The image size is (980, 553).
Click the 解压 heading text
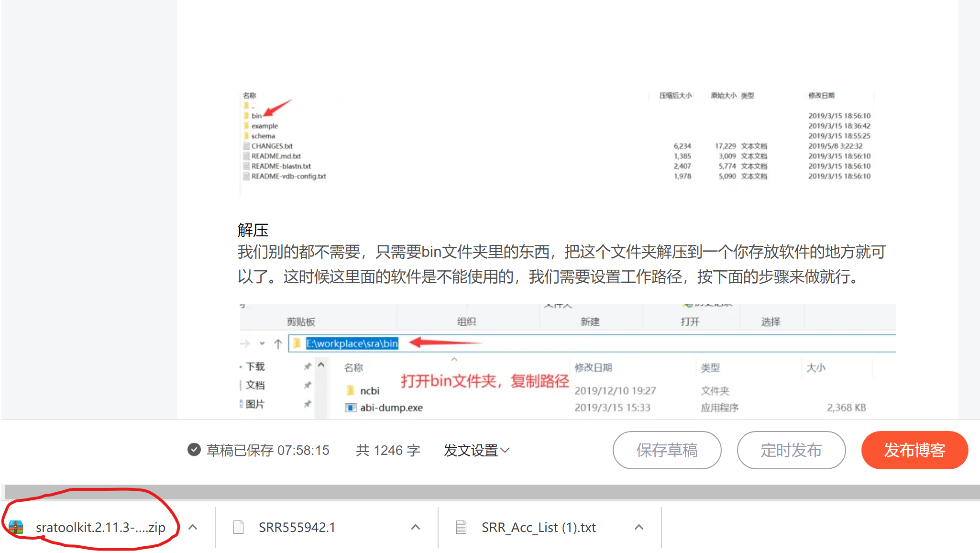pos(253,230)
